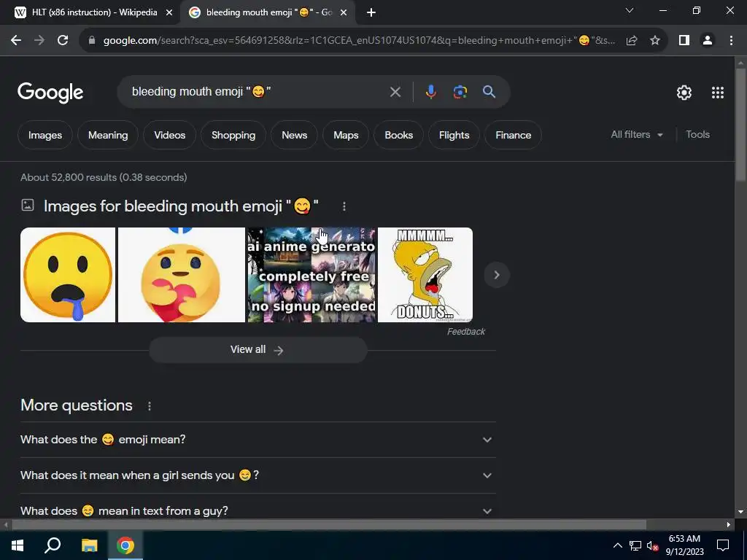Close the HLT Wikipedia tab
This screenshot has height=560, width=747.
click(x=169, y=13)
